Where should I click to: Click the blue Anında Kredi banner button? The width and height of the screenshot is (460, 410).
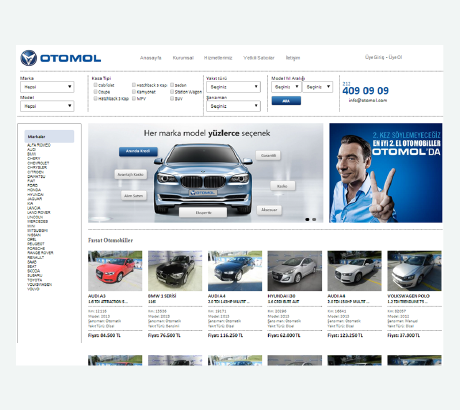click(x=138, y=151)
